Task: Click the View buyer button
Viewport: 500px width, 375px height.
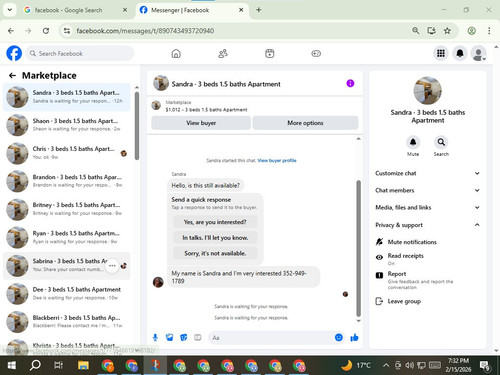Action: click(201, 123)
